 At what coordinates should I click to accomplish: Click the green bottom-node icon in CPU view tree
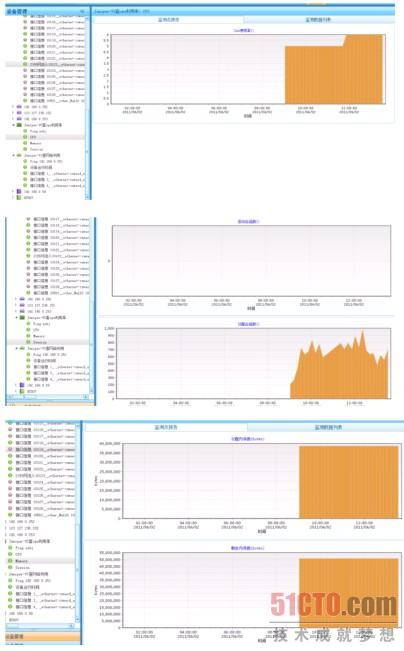(19, 198)
